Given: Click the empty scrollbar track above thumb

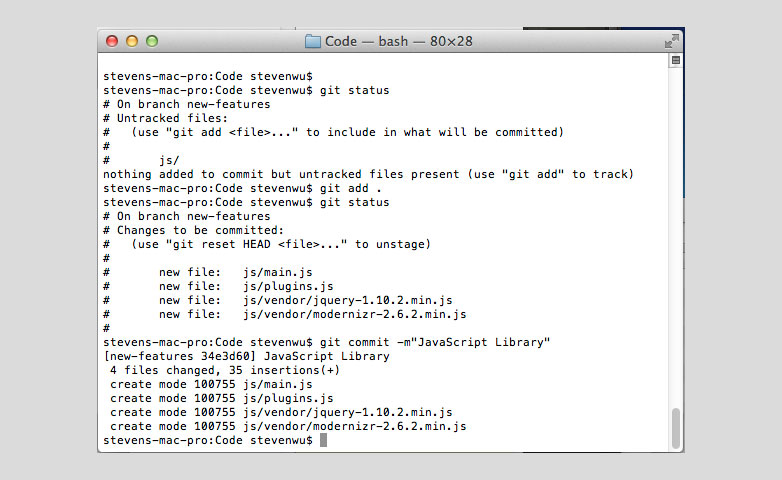Looking at the screenshot, I should click(676, 237).
